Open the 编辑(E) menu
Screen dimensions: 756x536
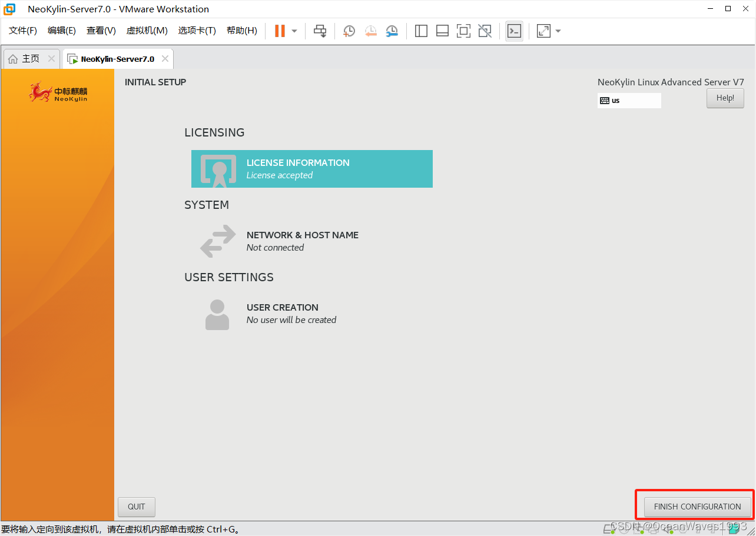[x=62, y=31]
